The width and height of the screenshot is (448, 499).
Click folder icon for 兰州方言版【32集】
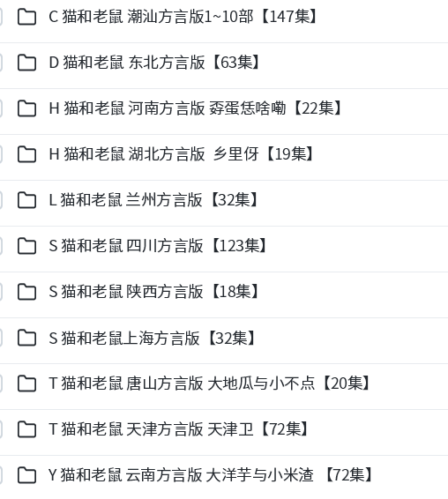click(26, 200)
